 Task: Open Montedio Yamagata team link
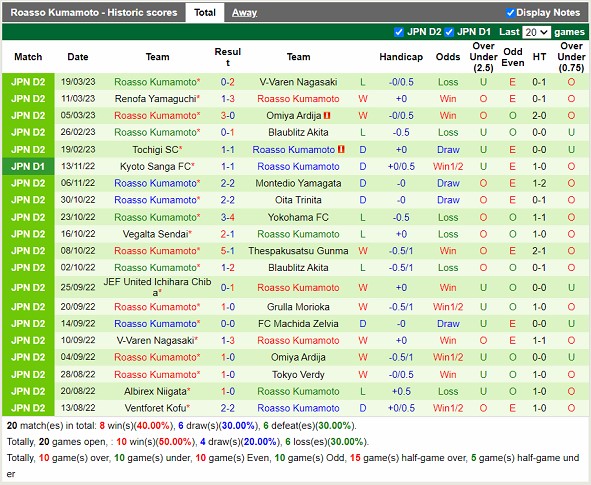pos(298,184)
